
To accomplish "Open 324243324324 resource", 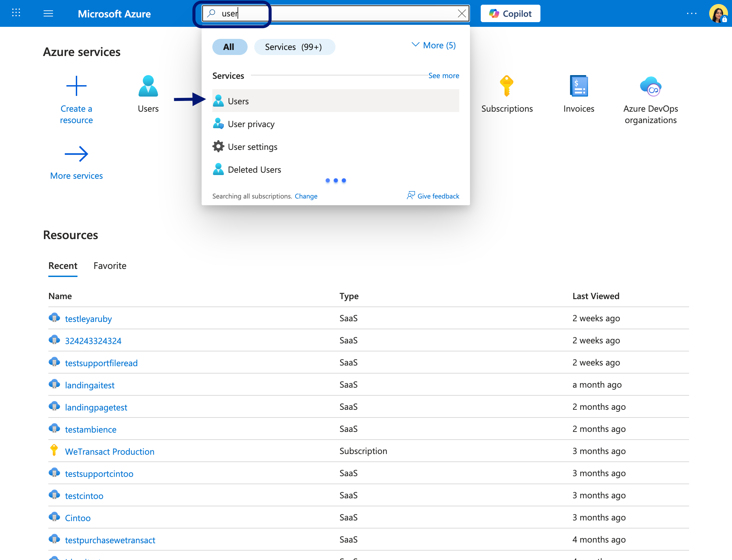I will [93, 341].
